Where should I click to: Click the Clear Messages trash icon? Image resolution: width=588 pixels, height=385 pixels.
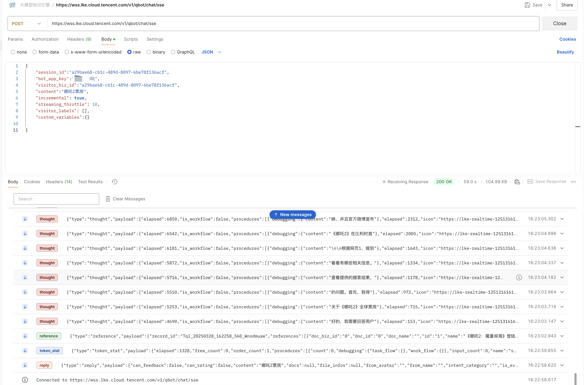[x=108, y=199]
